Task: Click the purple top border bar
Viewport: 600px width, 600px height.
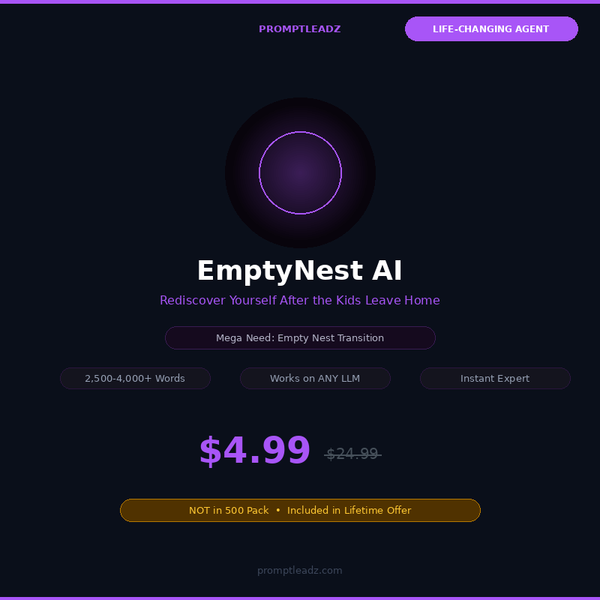Action: [300, 2]
